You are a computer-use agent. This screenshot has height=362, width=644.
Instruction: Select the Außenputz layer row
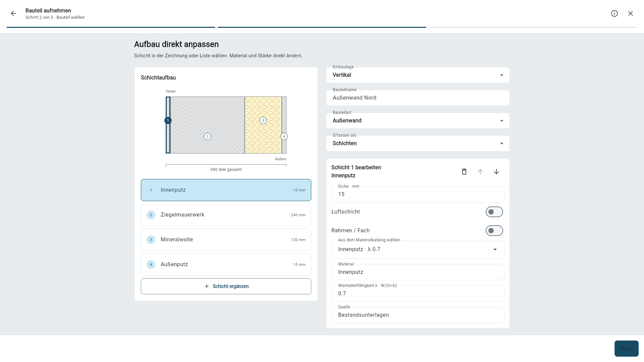pyautogui.click(x=226, y=264)
